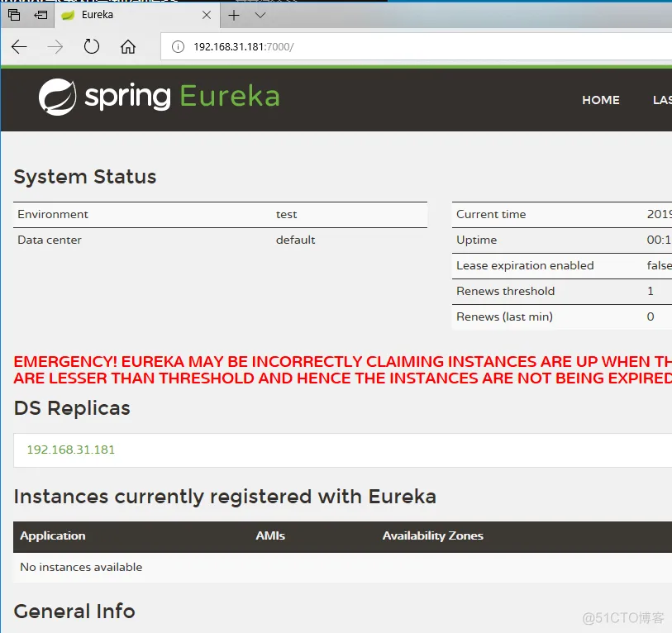Select the System Status heading
Viewport: 672px width, 633px height.
coord(85,177)
